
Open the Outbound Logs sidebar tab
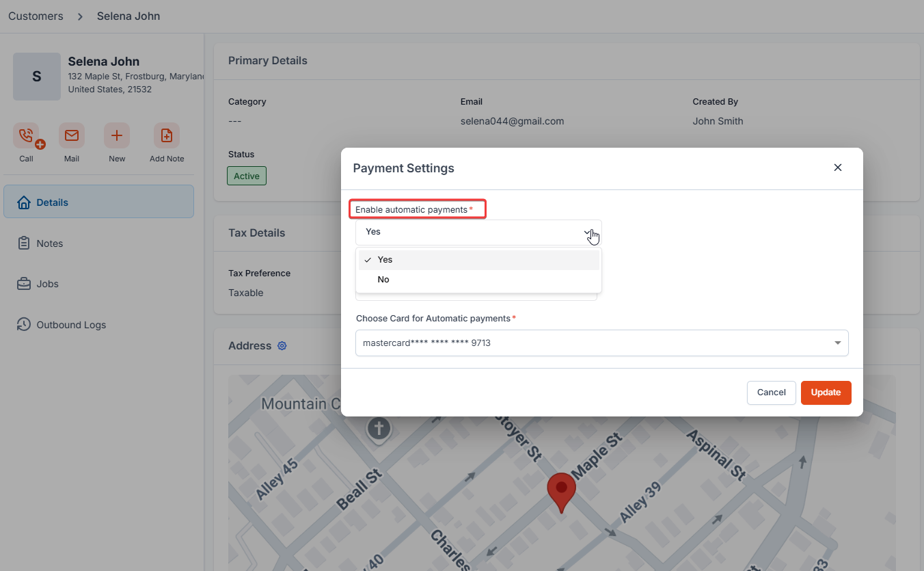pyautogui.click(x=98, y=324)
